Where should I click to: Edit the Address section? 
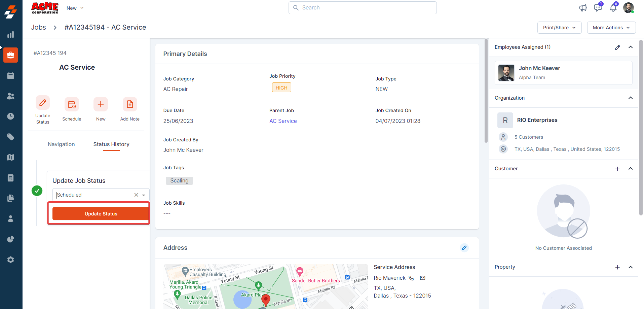click(464, 248)
